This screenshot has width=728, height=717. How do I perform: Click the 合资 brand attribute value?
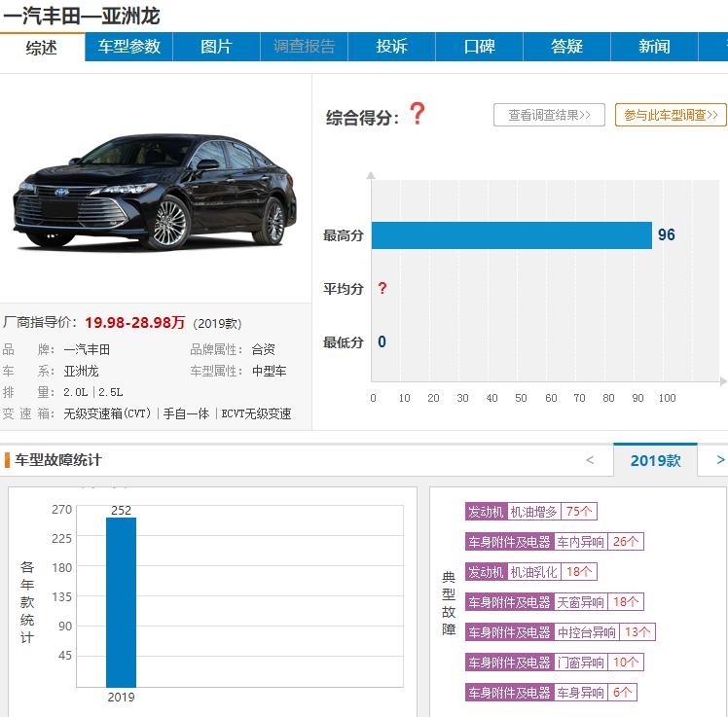(x=263, y=349)
